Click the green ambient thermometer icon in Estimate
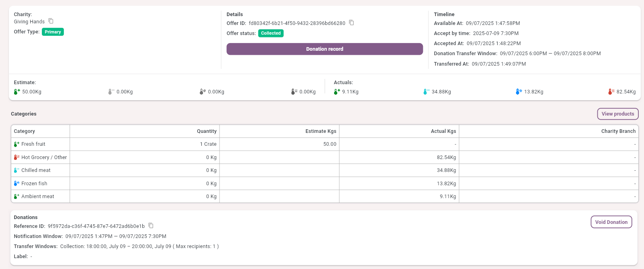This screenshot has width=644, height=269. (x=16, y=92)
